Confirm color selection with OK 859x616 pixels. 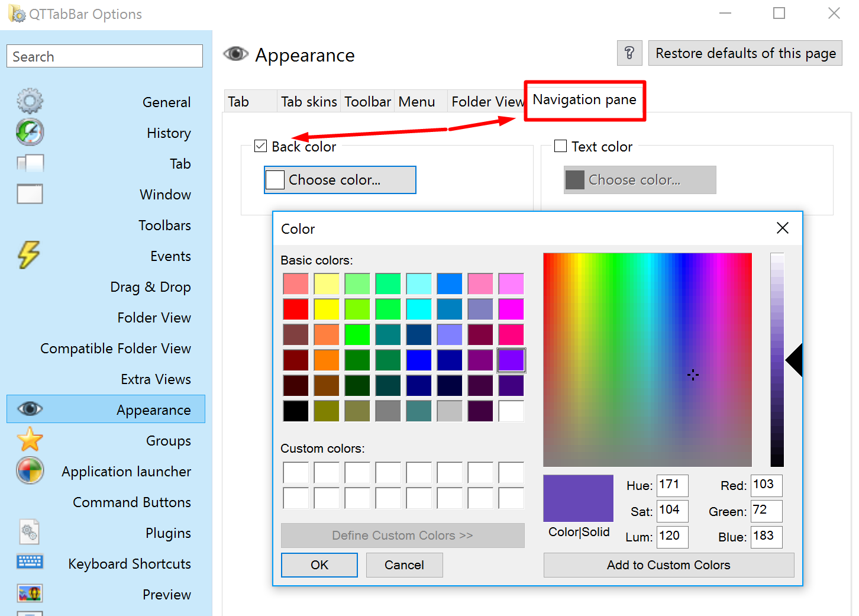click(x=319, y=565)
